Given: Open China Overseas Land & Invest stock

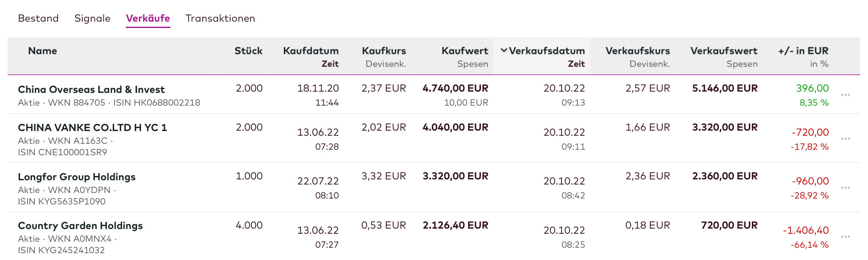Looking at the screenshot, I should pyautogui.click(x=91, y=89).
